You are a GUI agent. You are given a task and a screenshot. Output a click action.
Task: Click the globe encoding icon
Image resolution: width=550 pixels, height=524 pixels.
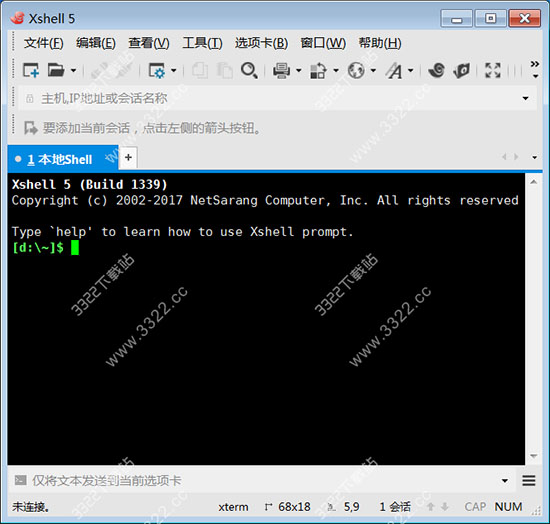(356, 70)
